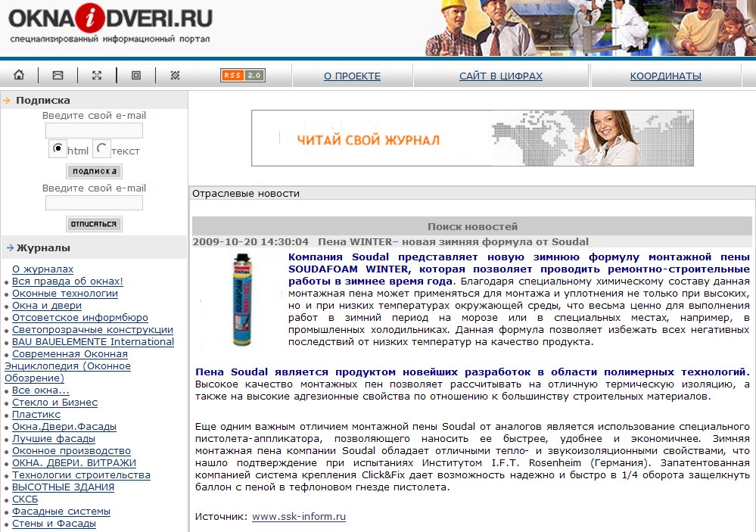Open the СКСБ link
Image resolution: width=756 pixels, height=532 pixels.
point(25,499)
